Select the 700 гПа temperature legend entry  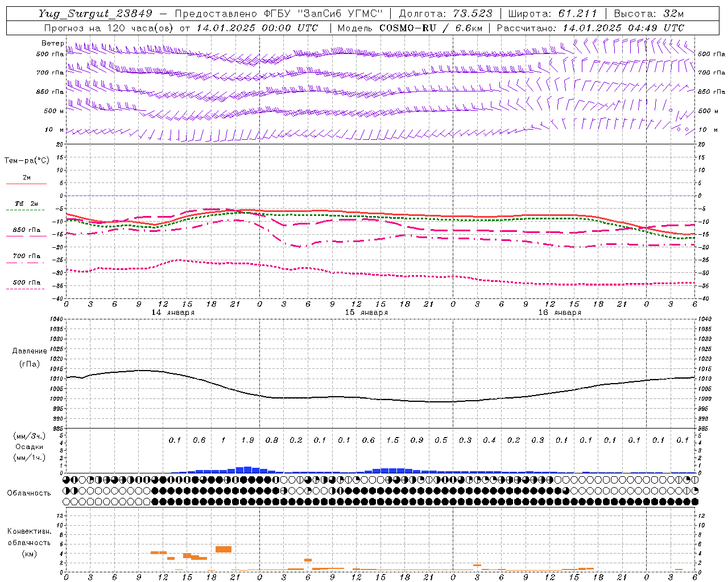point(27,256)
